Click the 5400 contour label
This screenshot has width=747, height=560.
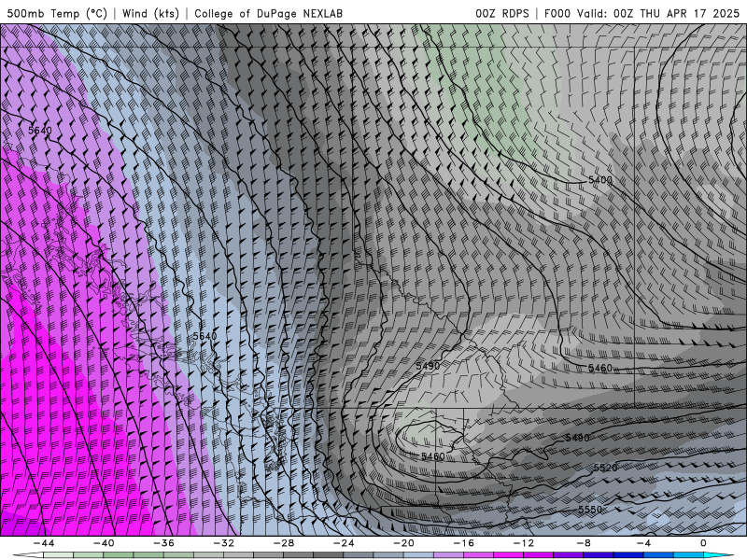(x=599, y=180)
